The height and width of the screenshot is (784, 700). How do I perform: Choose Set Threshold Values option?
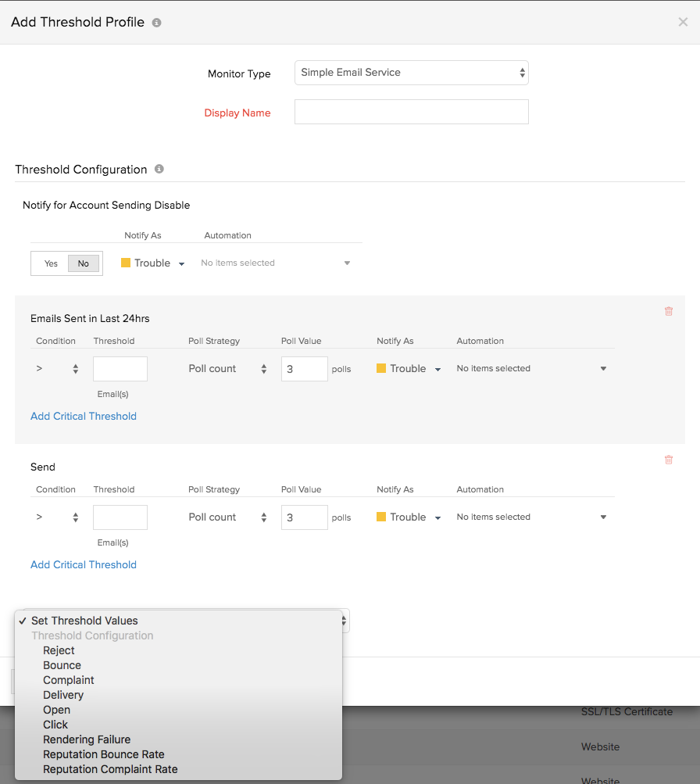[x=178, y=621]
